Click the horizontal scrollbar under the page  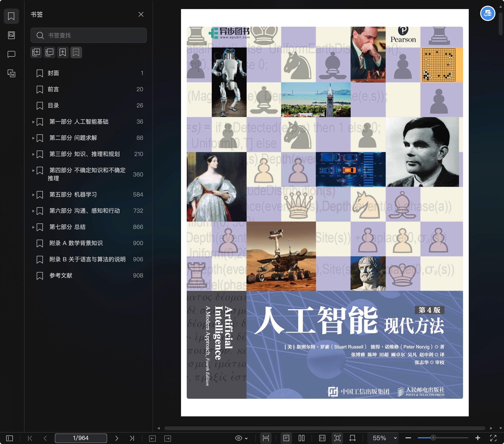click(x=325, y=428)
